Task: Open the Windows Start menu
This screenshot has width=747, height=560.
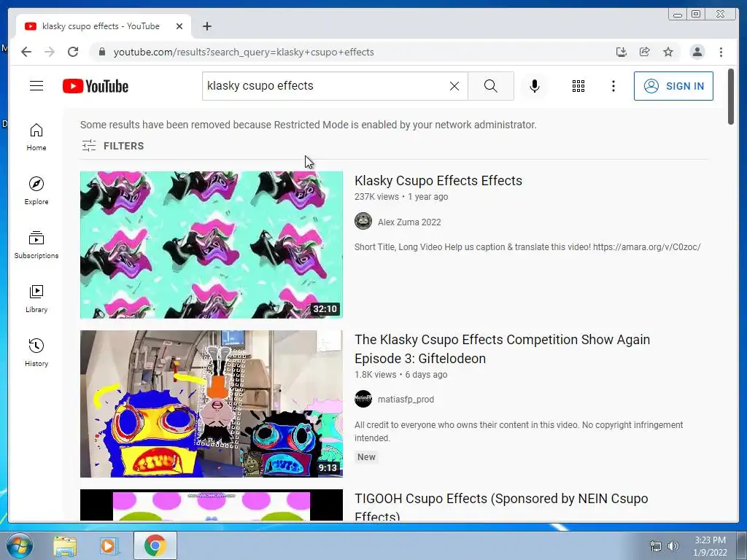Action: coord(20,545)
